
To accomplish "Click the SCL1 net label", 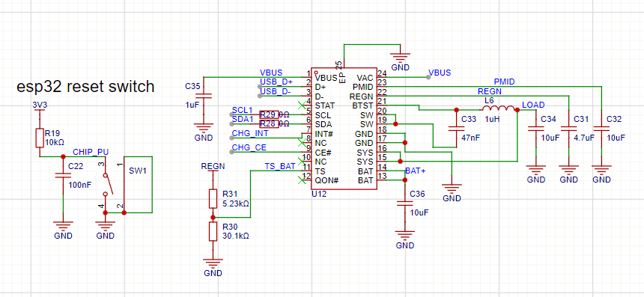I will click(x=243, y=110).
